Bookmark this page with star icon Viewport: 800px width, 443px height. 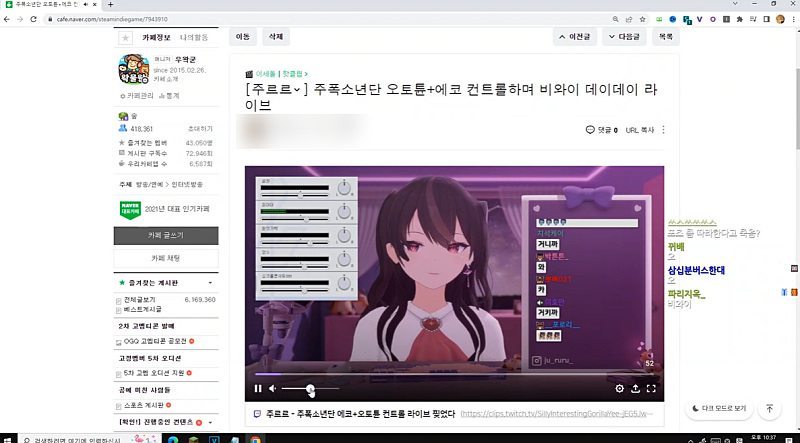click(642, 19)
